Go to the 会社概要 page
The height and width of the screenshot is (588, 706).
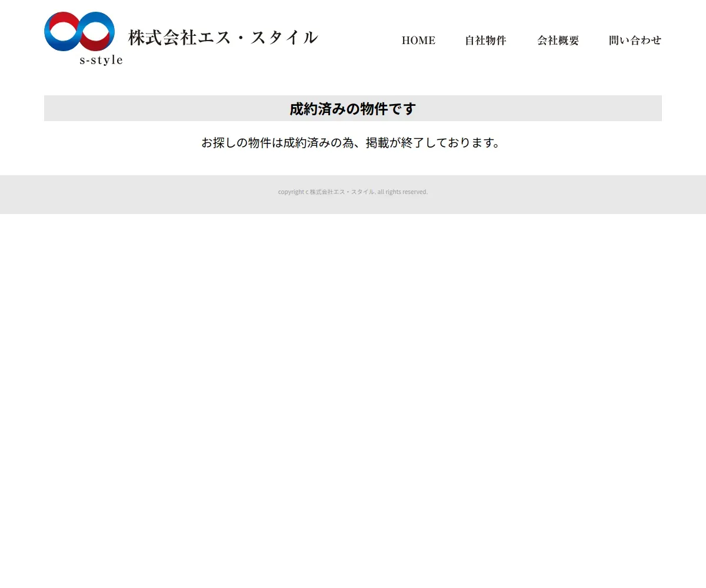point(558,41)
